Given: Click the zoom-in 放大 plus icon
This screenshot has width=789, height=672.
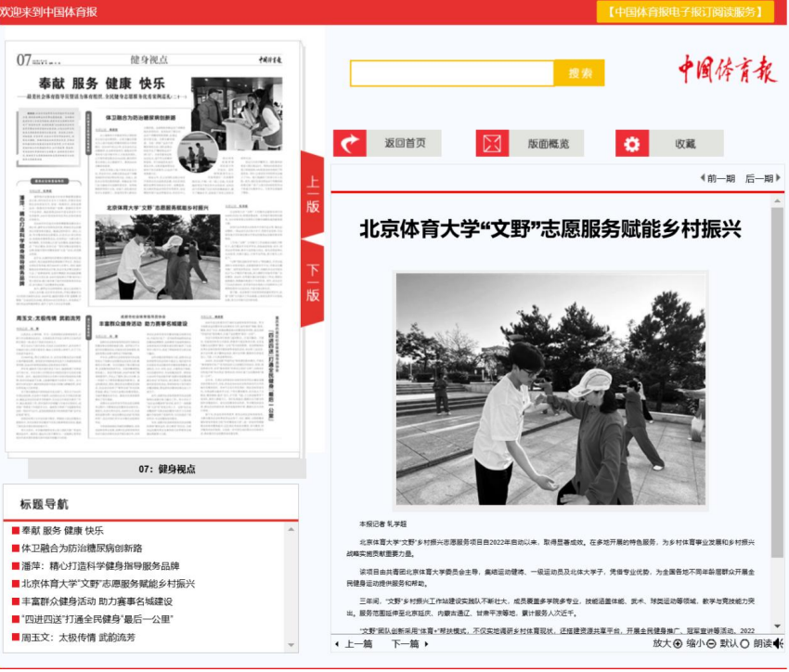Looking at the screenshot, I should pos(678,644).
